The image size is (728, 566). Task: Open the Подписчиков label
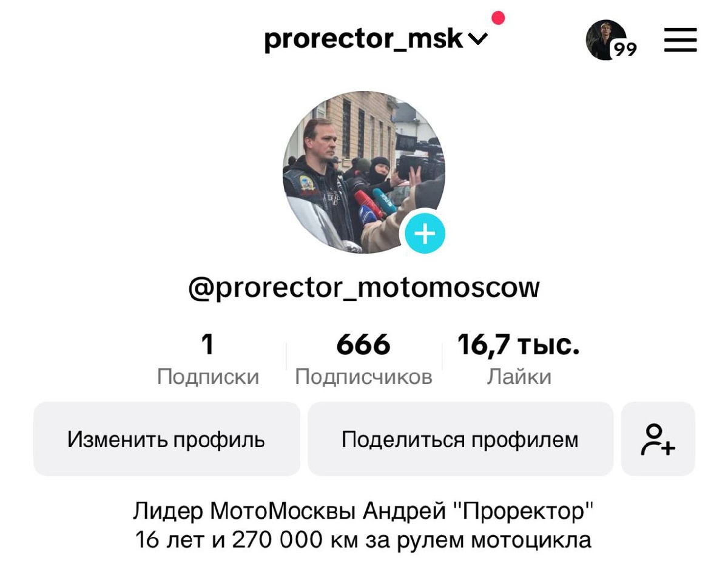(363, 377)
